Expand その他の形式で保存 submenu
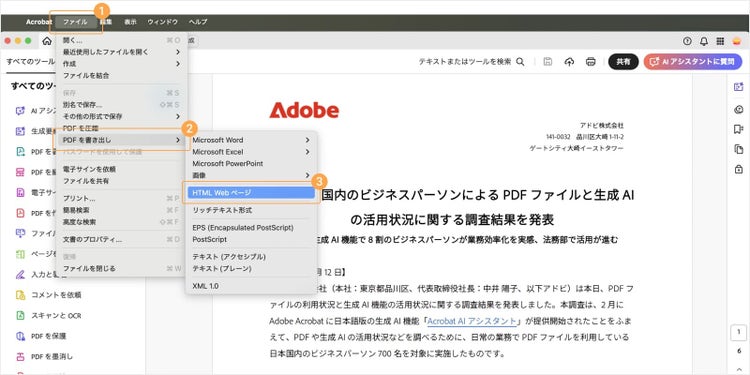The width and height of the screenshot is (750, 375). [x=121, y=116]
